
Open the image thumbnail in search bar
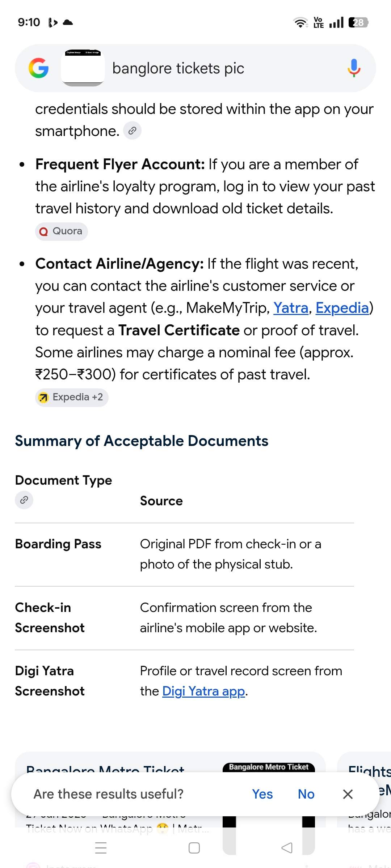point(83,68)
